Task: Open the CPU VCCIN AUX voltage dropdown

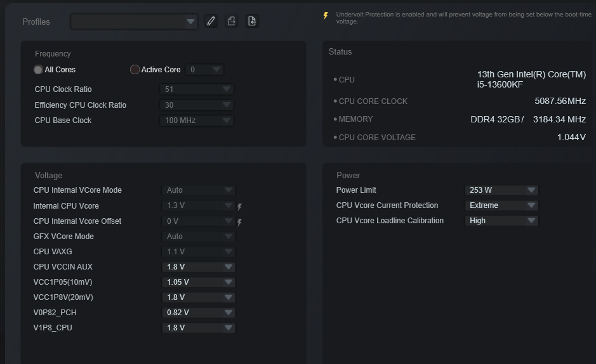Action: click(199, 267)
